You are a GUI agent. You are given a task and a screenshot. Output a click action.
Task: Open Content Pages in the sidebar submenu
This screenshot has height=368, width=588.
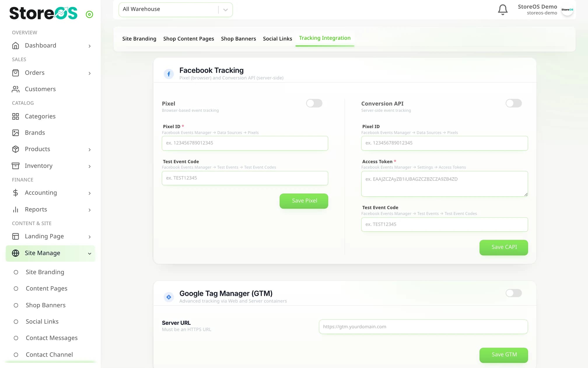(x=46, y=289)
